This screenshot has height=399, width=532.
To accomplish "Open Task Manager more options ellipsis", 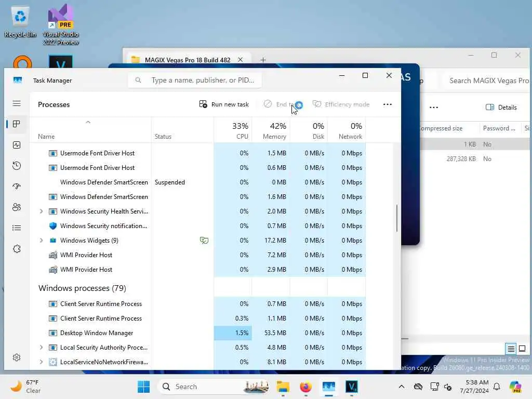I will (388, 104).
